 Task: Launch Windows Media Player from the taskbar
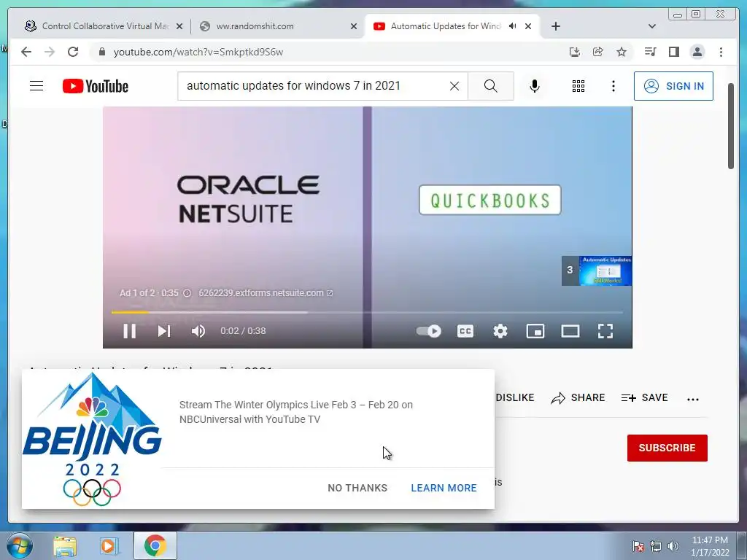point(109,546)
